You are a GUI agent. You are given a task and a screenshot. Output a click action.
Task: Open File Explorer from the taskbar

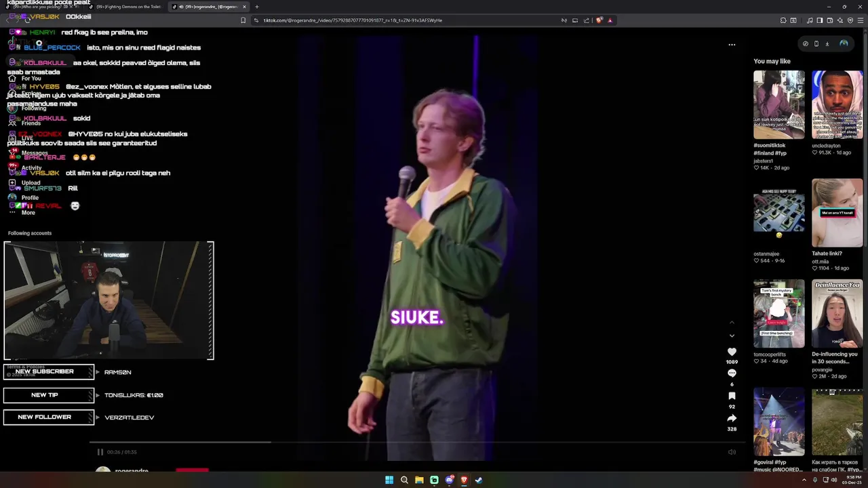click(419, 480)
